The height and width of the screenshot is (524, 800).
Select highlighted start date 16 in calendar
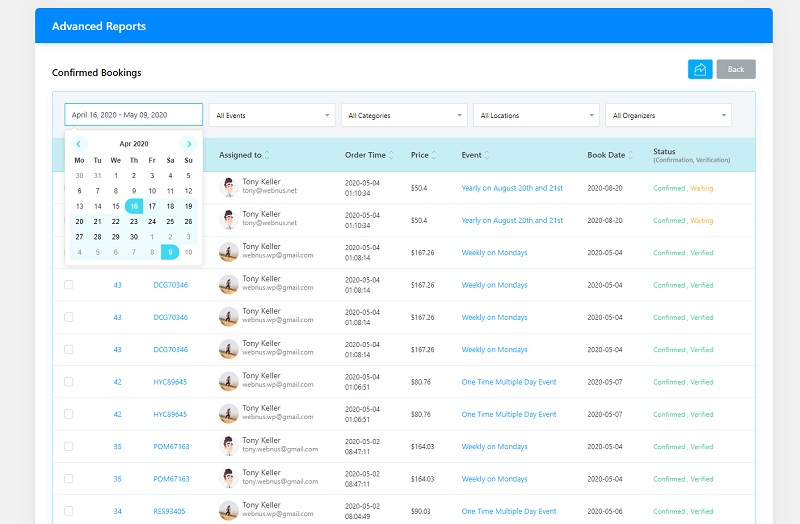(134, 206)
